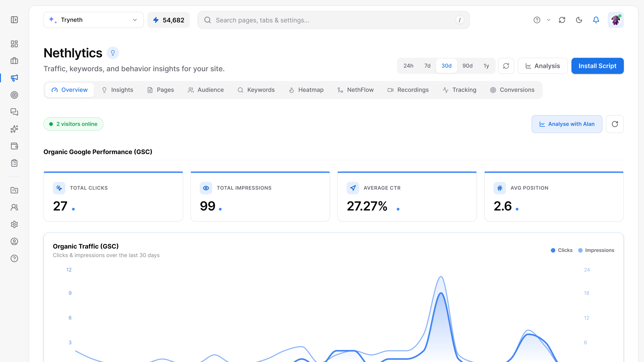Select the 90d time range

coord(467,66)
